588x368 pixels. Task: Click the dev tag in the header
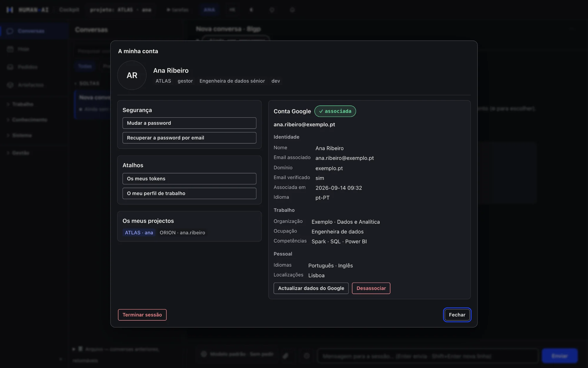(276, 81)
